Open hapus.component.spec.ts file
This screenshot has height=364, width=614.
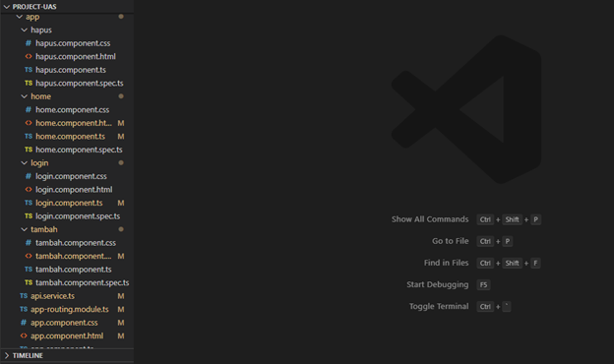pos(80,84)
